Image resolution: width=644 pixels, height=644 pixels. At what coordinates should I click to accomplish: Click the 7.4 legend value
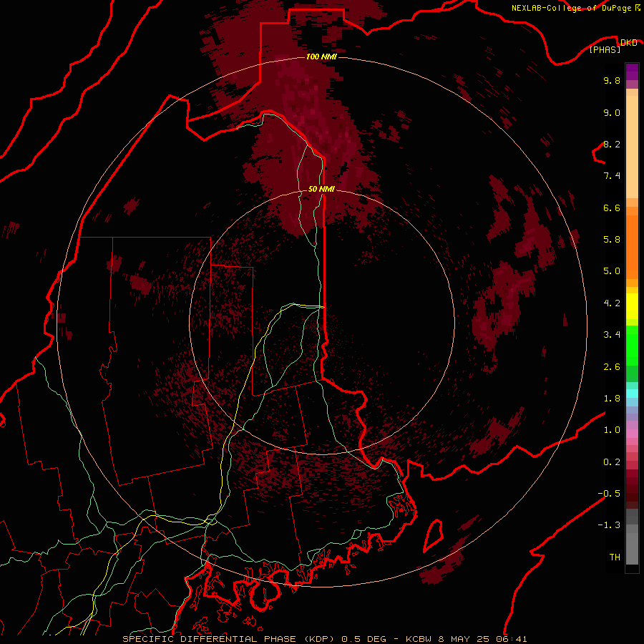coord(612,176)
